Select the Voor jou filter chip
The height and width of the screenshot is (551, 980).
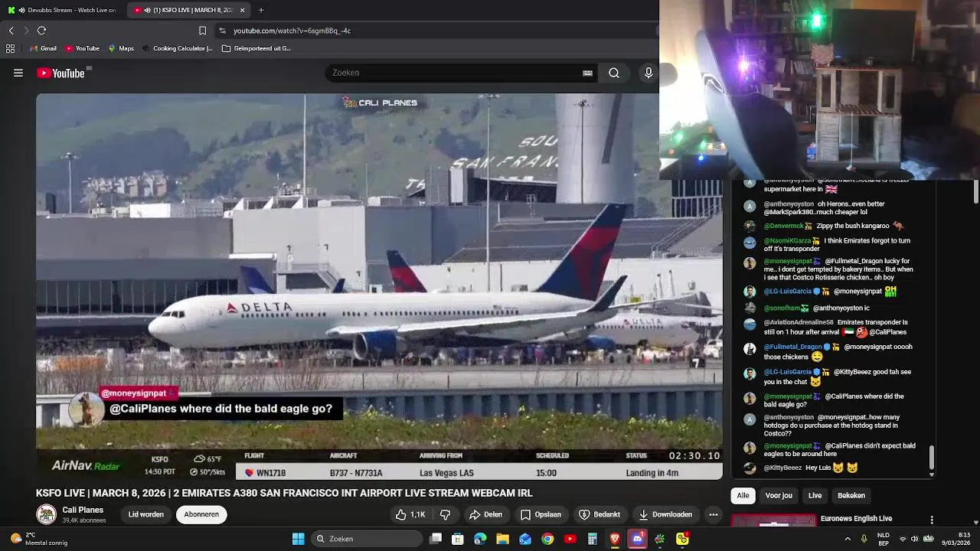point(779,495)
